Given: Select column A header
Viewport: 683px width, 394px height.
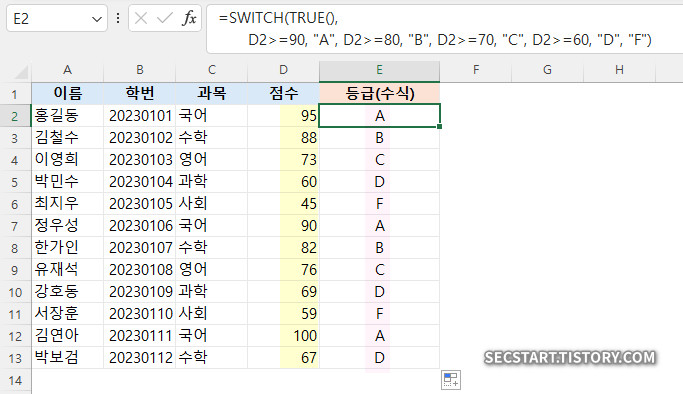Looking at the screenshot, I should pyautogui.click(x=68, y=70).
